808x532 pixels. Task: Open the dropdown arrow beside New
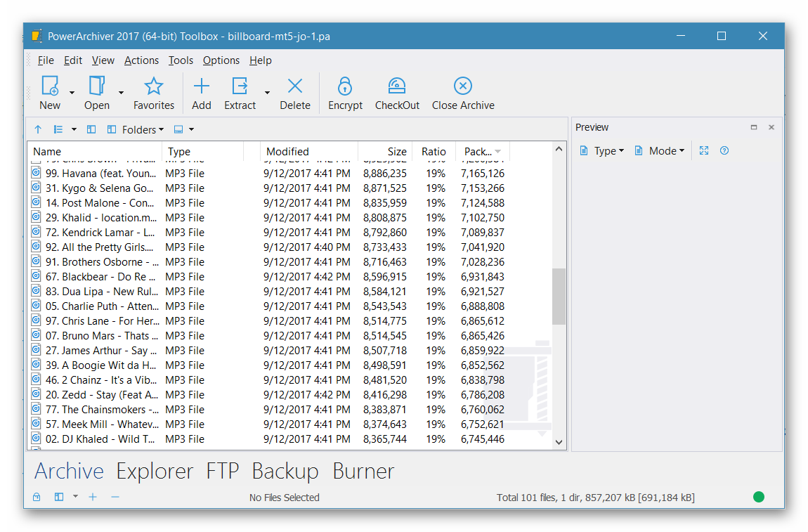click(72, 93)
